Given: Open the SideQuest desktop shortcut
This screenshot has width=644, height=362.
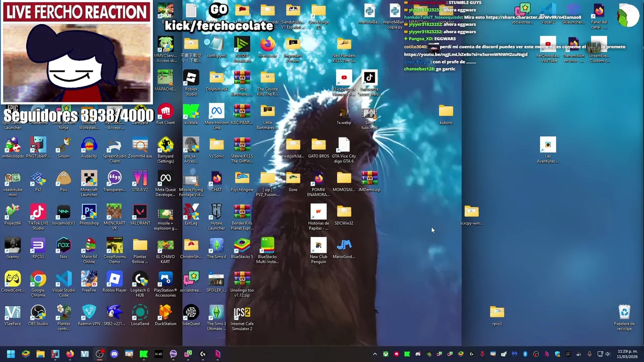Looking at the screenshot, I should coord(191,316).
